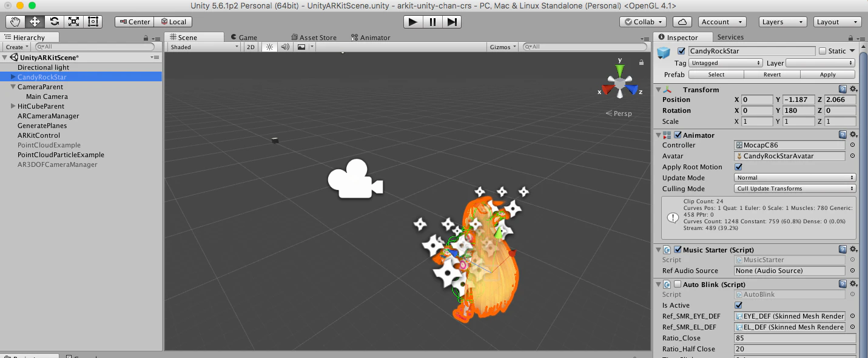Select the Scale tool
The width and height of the screenshot is (868, 358).
pos(73,22)
